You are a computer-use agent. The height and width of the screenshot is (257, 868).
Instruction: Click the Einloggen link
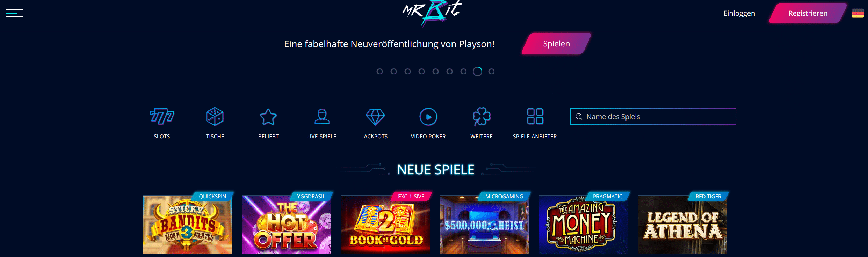(x=739, y=13)
